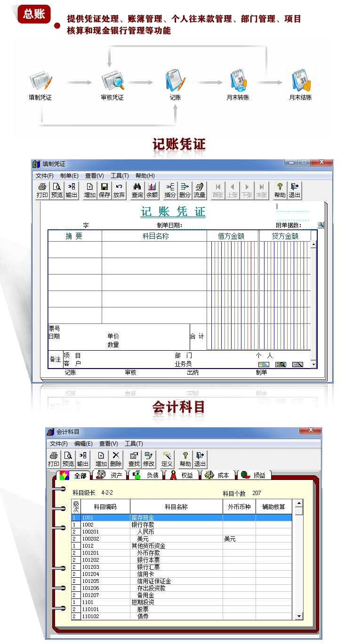Open 编辑(E) menu in 会计科目 window
Image resolution: width=353 pixels, height=644 pixels.
point(83,443)
